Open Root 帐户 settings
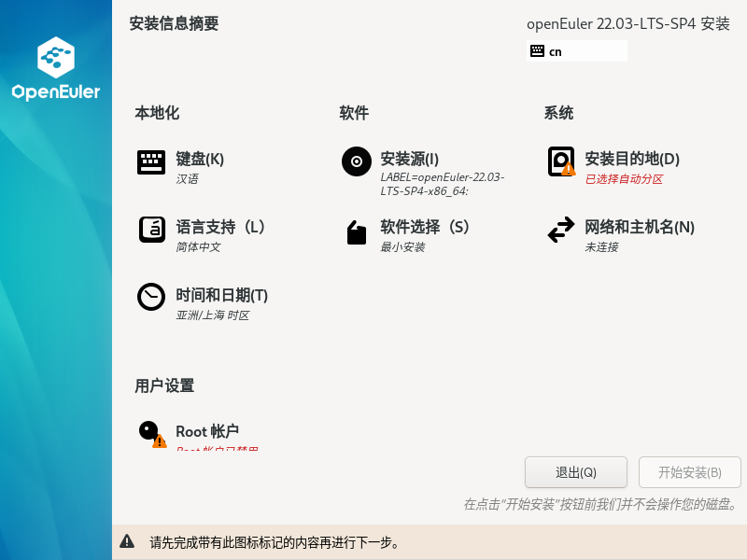The width and height of the screenshot is (747, 560). coord(207,431)
